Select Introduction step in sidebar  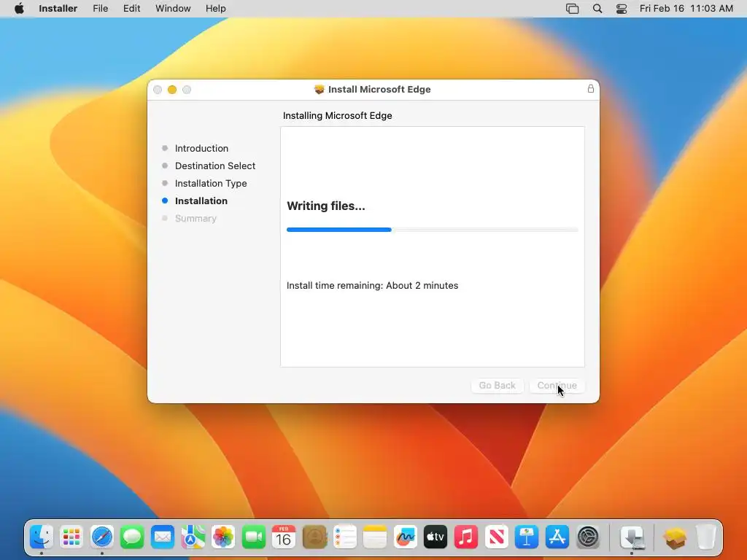201,148
